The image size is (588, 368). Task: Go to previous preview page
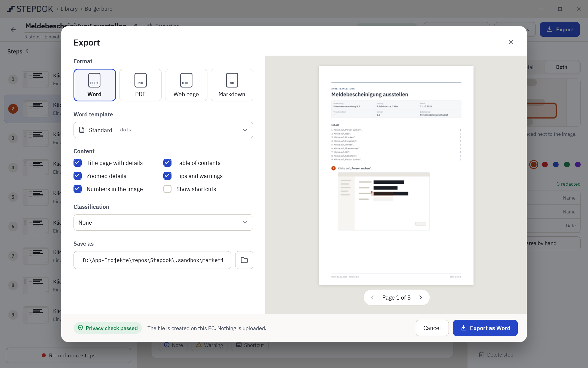click(372, 297)
